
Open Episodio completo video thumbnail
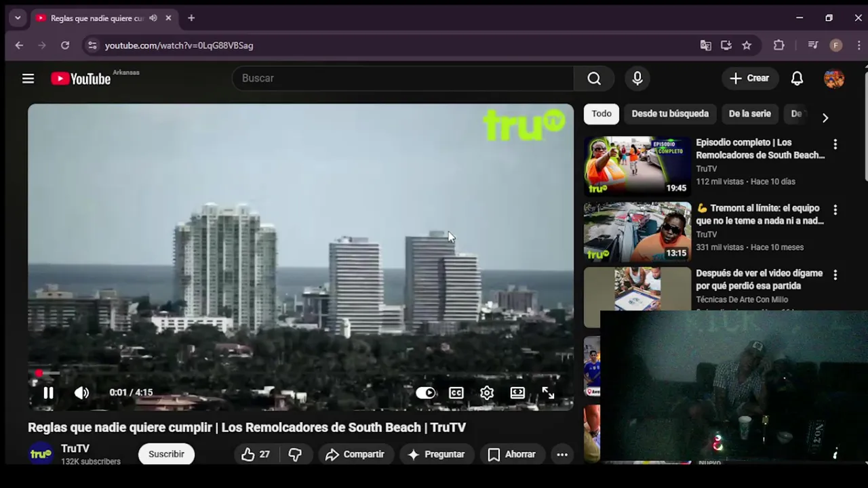[637, 167]
